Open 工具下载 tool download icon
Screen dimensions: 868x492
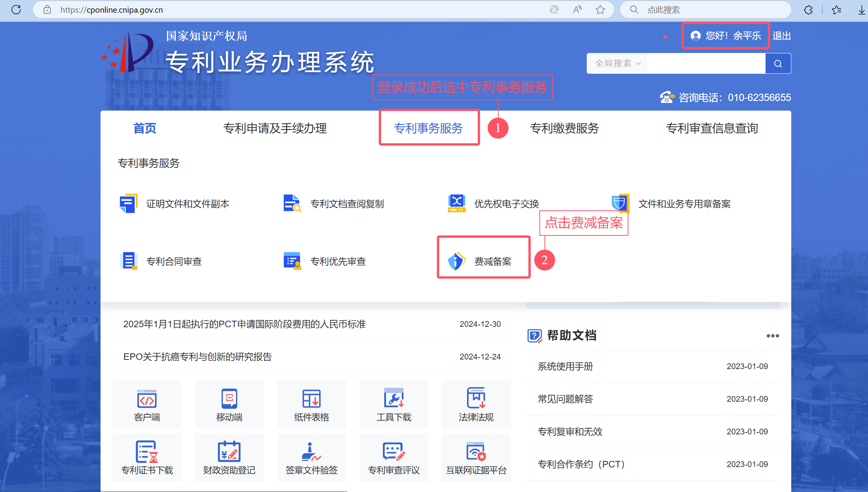[394, 404]
